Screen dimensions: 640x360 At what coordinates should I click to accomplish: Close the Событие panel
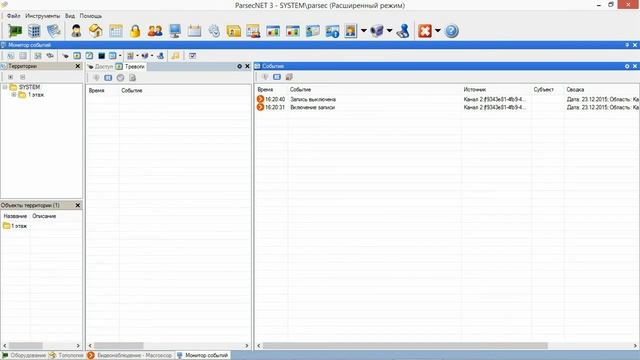click(635, 66)
